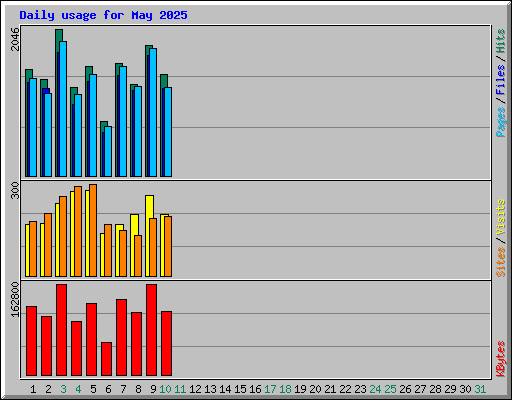Select day 6 on the x-axis

[108, 389]
